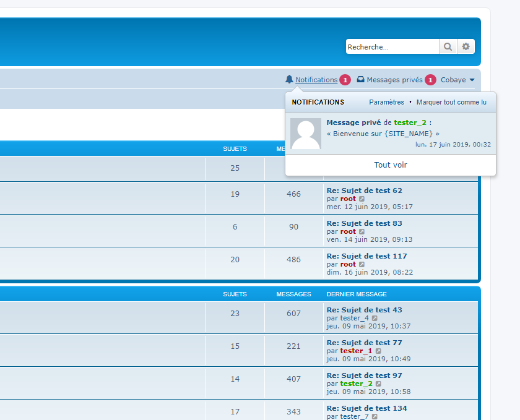Toggle the Notifications dropdown link
Viewport: 520px width, 420px height.
[316, 80]
